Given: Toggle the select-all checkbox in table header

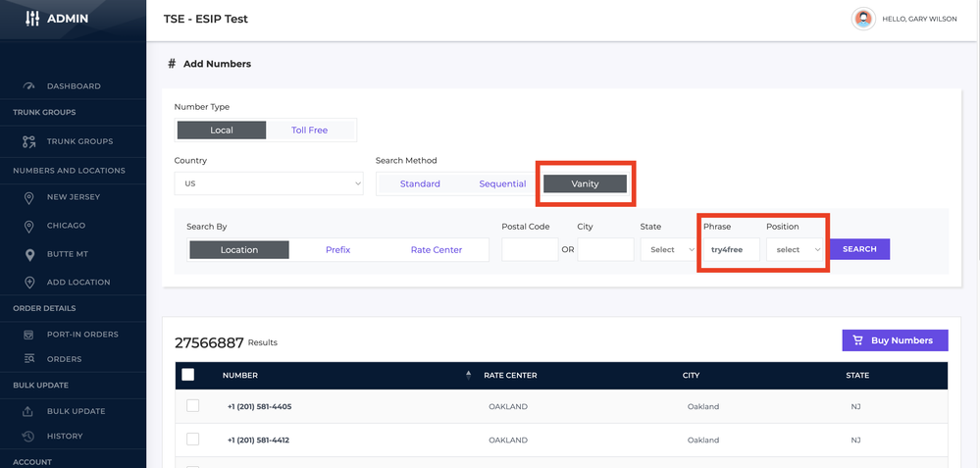Looking at the screenshot, I should tap(187, 374).
